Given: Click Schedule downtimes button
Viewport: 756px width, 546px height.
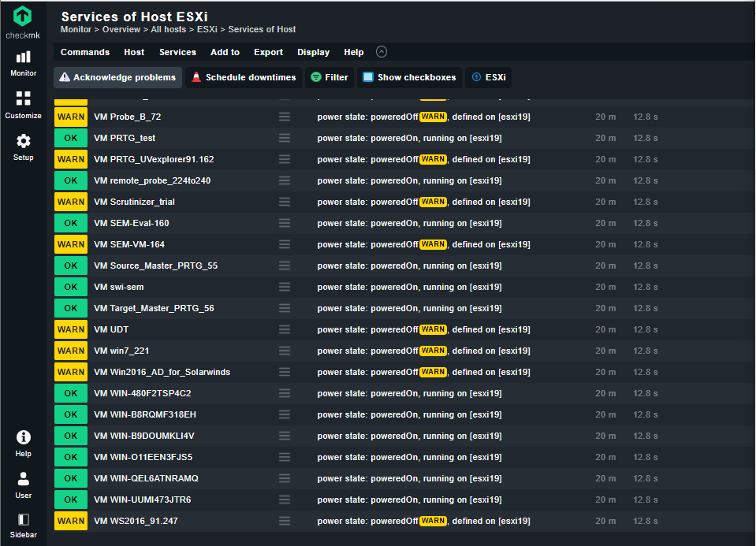Looking at the screenshot, I should 244,77.
